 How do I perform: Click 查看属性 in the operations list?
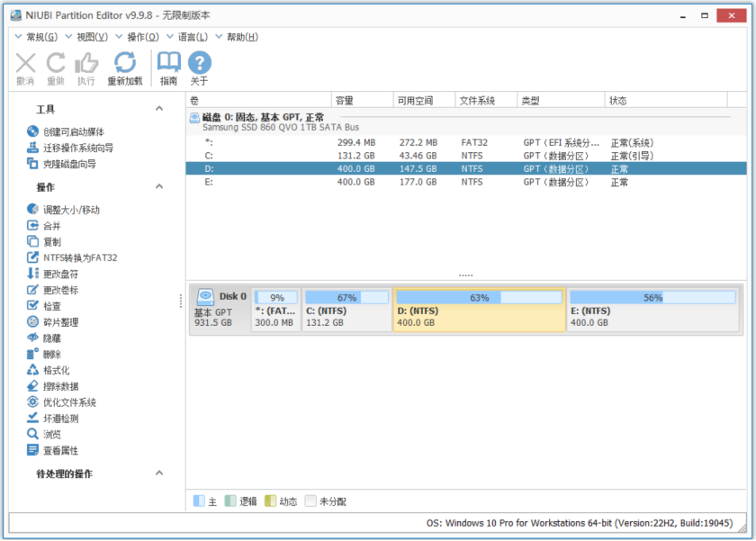[x=60, y=450]
